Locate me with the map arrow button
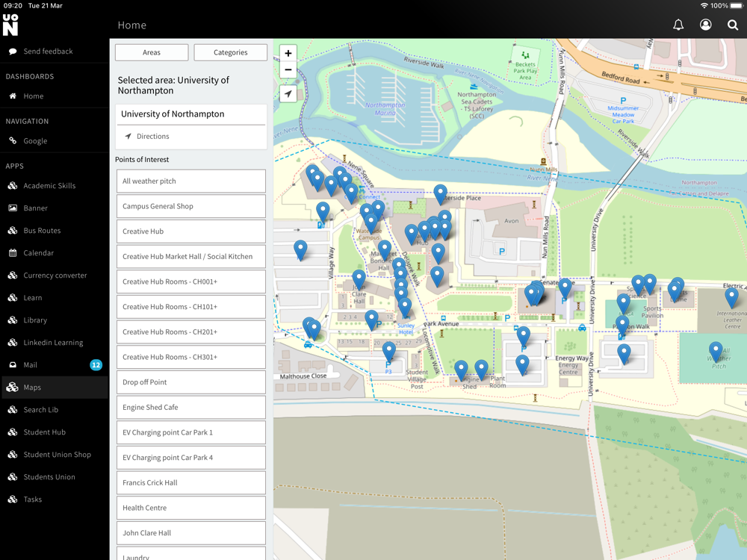This screenshot has width=747, height=560. coord(288,94)
